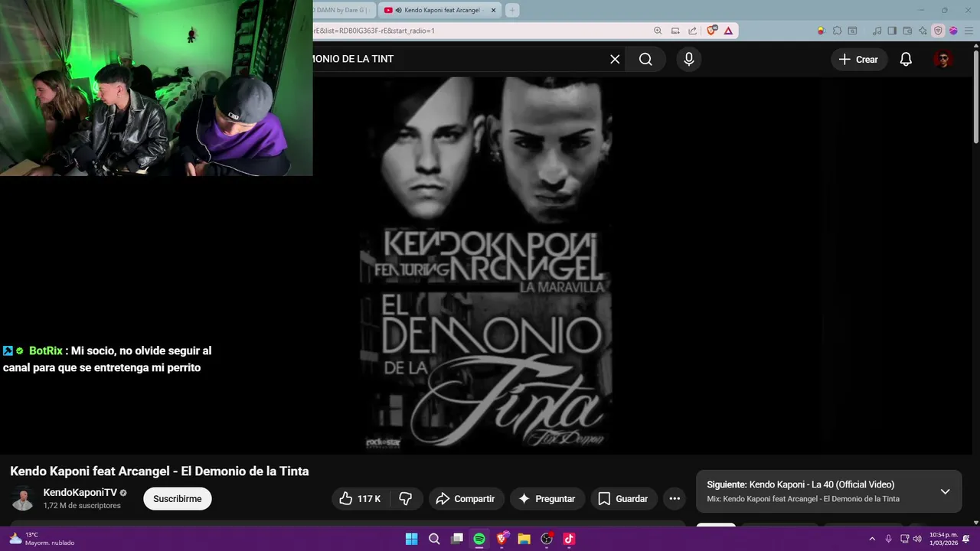The image size is (980, 551).
Task: Open the Brave Wallet icon
Action: click(x=907, y=31)
